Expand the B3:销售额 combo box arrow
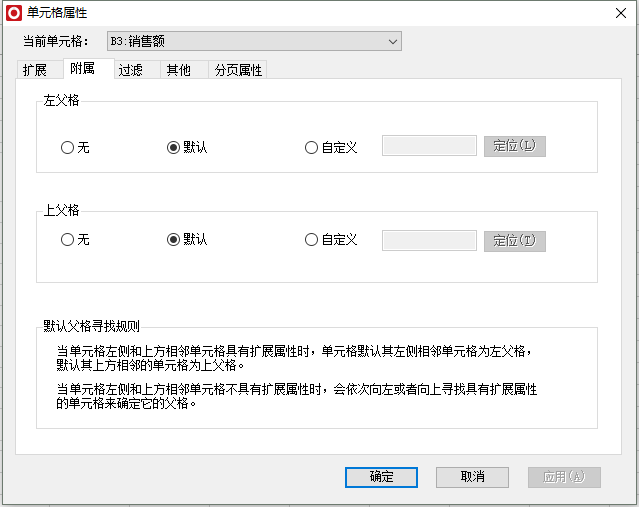 coord(393,41)
